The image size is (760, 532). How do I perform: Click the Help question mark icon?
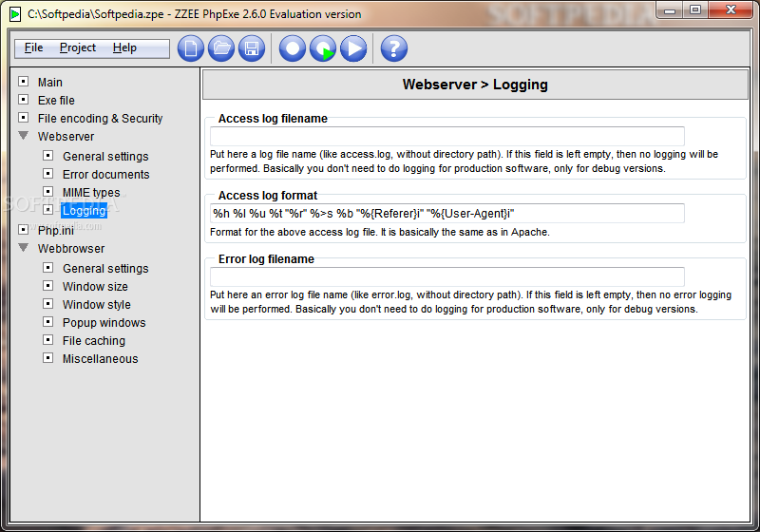pyautogui.click(x=394, y=48)
